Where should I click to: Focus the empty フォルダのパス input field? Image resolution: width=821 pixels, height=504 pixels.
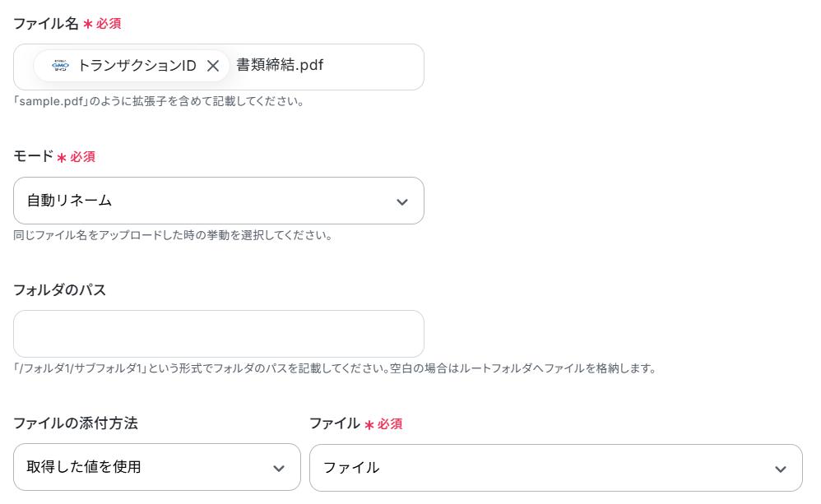(x=218, y=334)
